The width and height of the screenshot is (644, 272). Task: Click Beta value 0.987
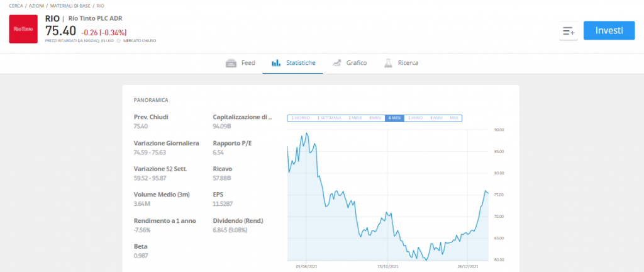coord(141,256)
